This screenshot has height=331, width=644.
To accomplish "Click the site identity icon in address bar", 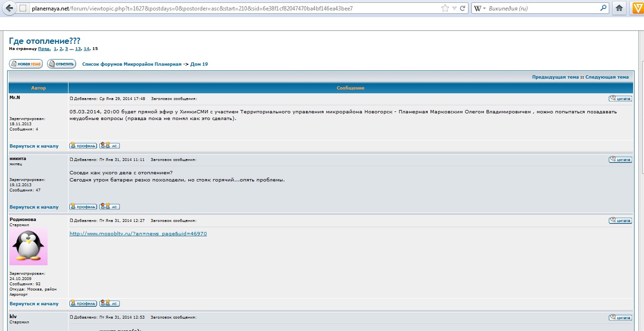I will pyautogui.click(x=23, y=8).
